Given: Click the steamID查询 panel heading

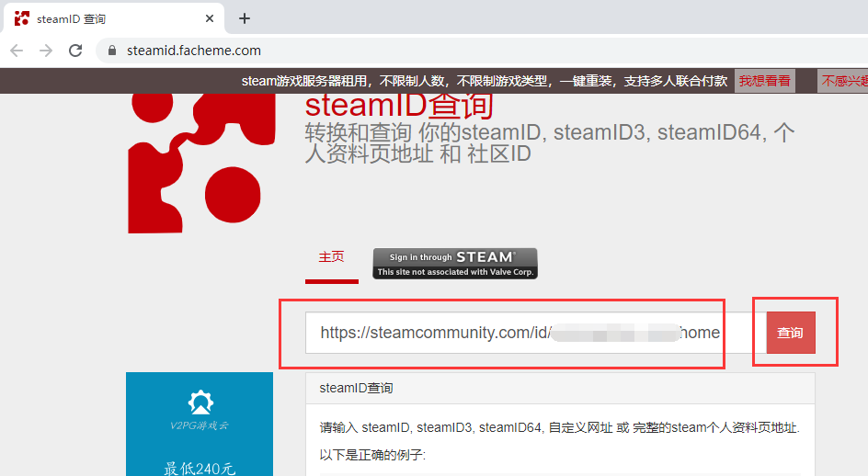Looking at the screenshot, I should click(x=356, y=388).
